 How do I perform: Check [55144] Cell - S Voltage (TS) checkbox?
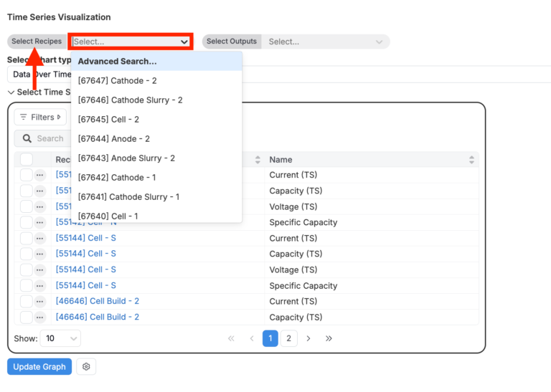tap(27, 270)
